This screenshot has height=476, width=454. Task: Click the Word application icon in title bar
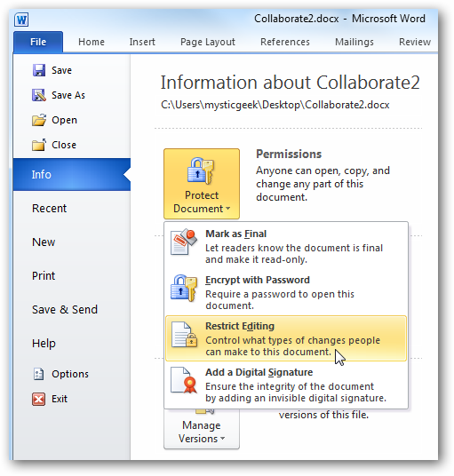point(21,20)
